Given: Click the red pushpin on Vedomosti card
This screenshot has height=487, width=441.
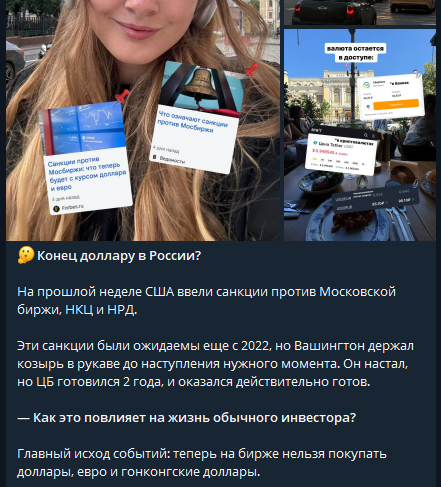Looking at the screenshot, I should point(251,70).
